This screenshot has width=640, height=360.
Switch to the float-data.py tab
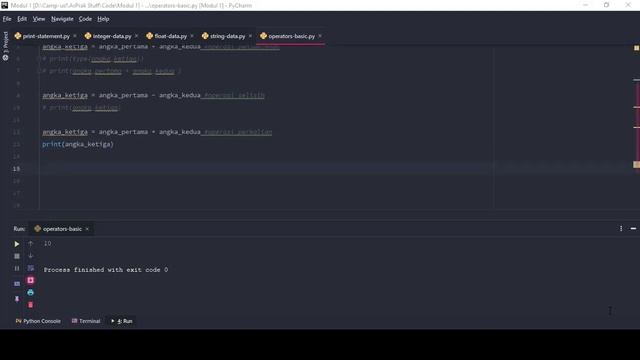[170, 36]
